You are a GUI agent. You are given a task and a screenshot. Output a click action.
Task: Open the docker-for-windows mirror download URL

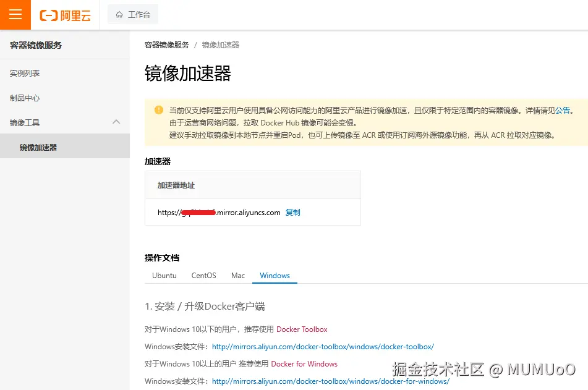[331, 381]
